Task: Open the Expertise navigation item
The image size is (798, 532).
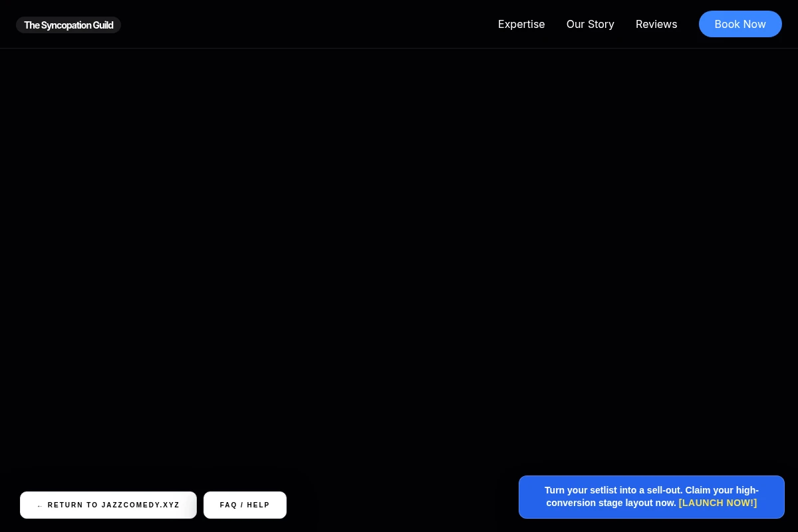Action: pos(521,24)
